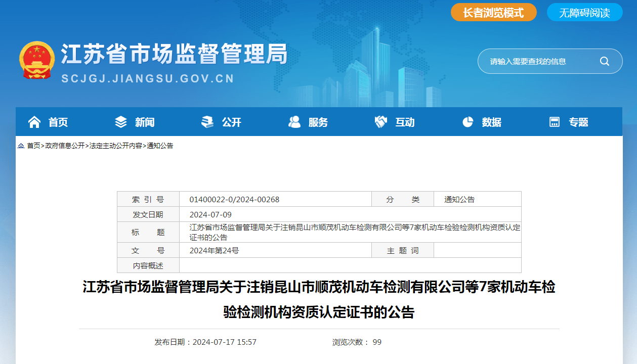Select index number 01400022-0/2024-00268
The height and width of the screenshot is (364, 637).
click(x=234, y=199)
